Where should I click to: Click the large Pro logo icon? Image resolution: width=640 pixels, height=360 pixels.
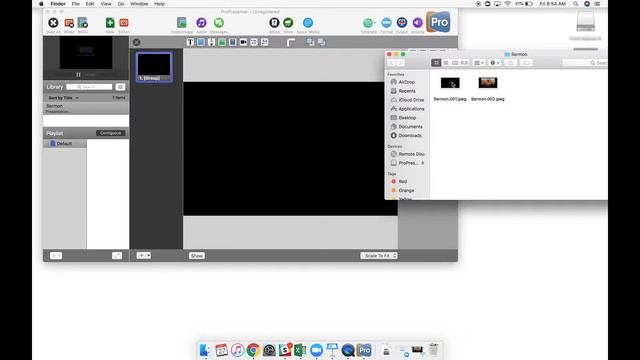[x=438, y=22]
